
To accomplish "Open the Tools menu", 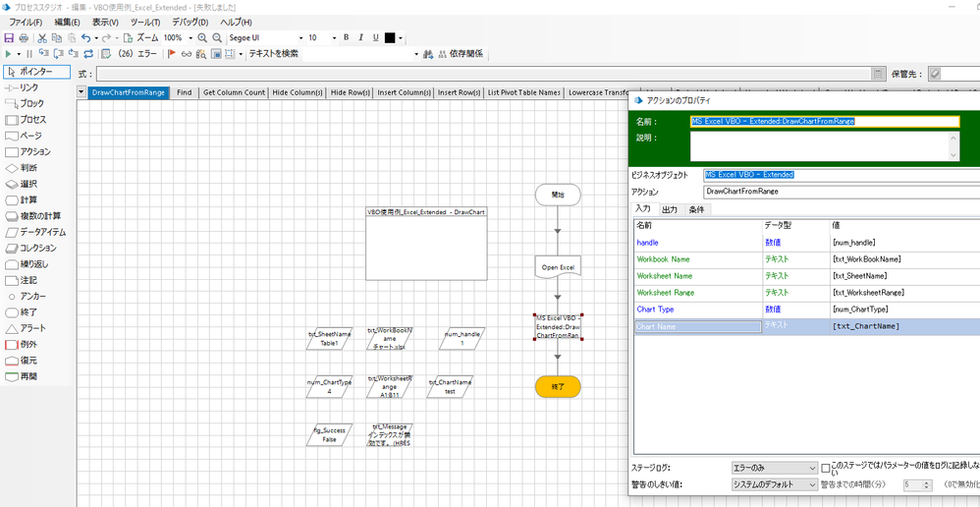I will [x=145, y=22].
